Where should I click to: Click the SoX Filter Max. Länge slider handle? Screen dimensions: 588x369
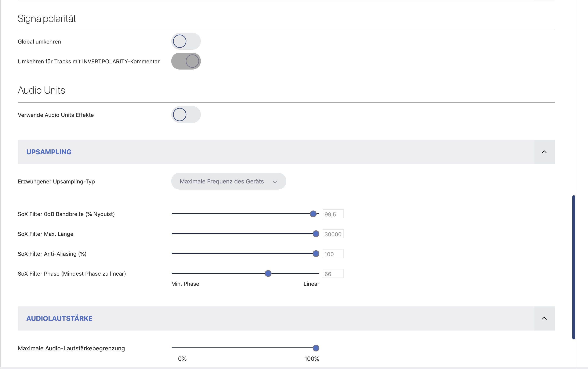[316, 234]
